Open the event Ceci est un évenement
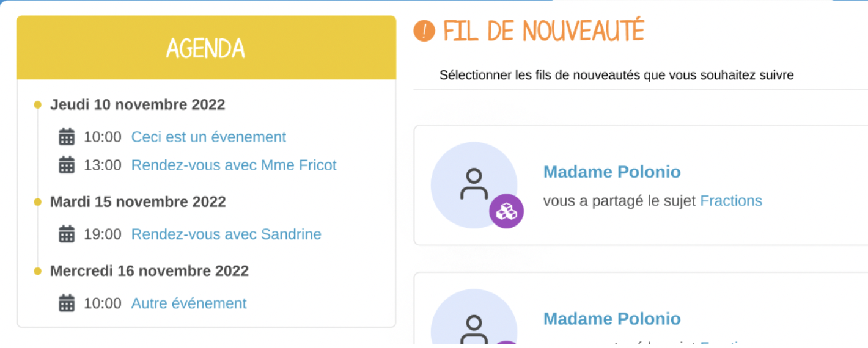The width and height of the screenshot is (868, 348). click(208, 137)
